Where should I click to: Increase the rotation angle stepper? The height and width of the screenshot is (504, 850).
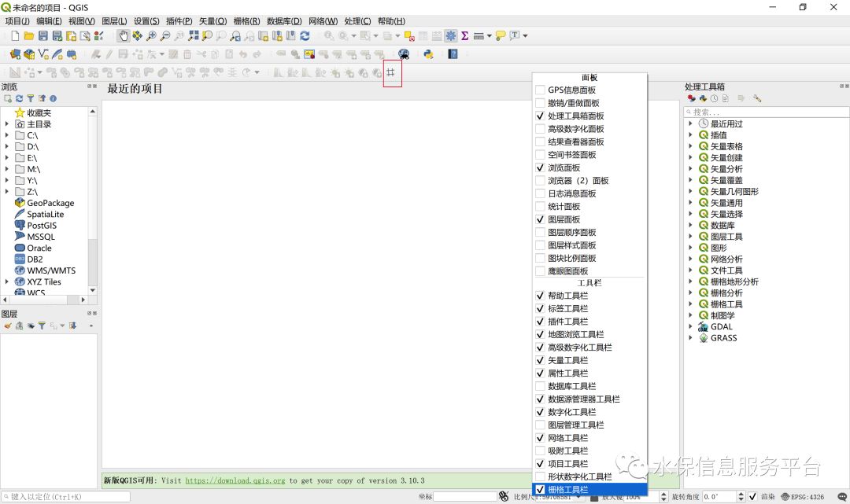[741, 494]
